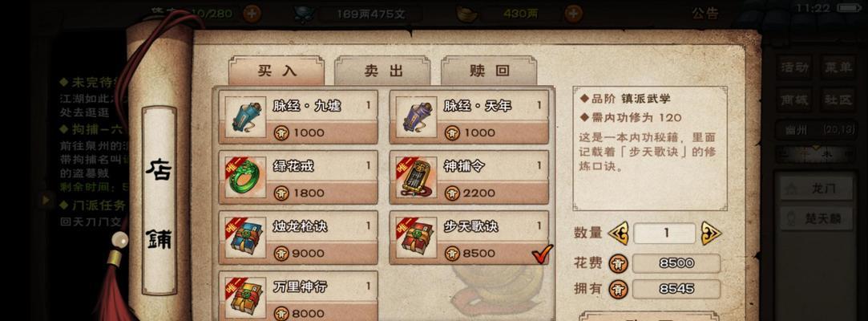
Task: Click the 数量 quantity field
Action: click(664, 234)
